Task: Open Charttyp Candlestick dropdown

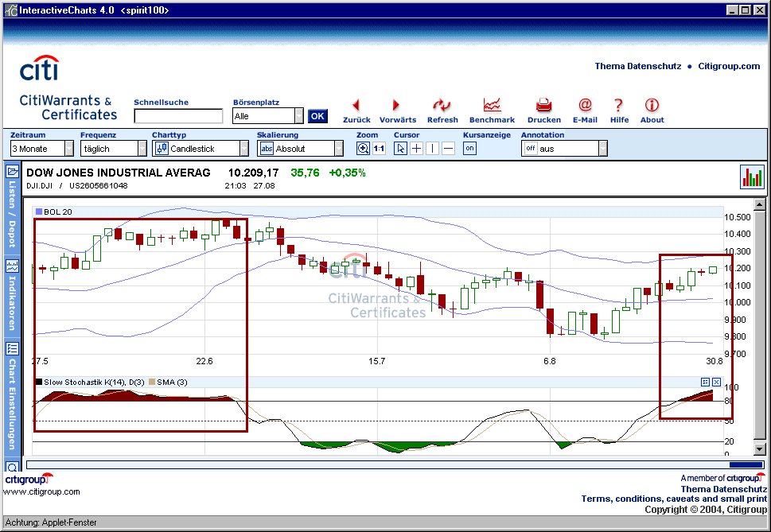Action: (201, 149)
